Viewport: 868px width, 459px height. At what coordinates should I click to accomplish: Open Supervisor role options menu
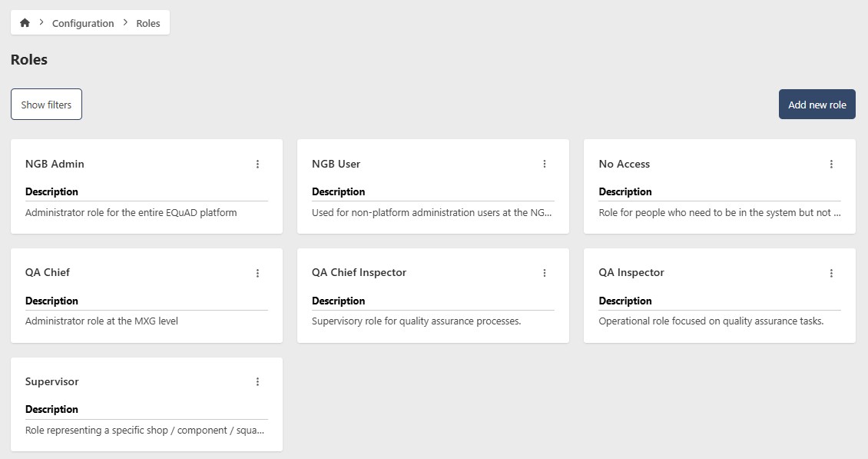(257, 382)
